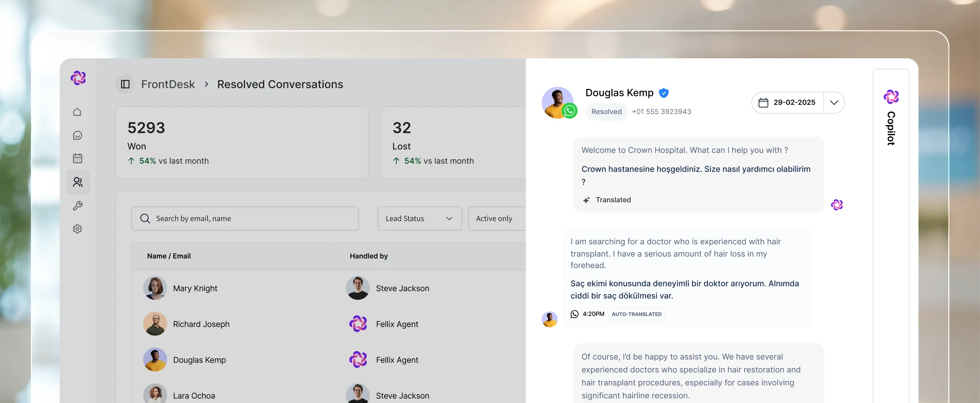Open the Home page from the sidebar
The image size is (980, 403).
pyautogui.click(x=77, y=112)
